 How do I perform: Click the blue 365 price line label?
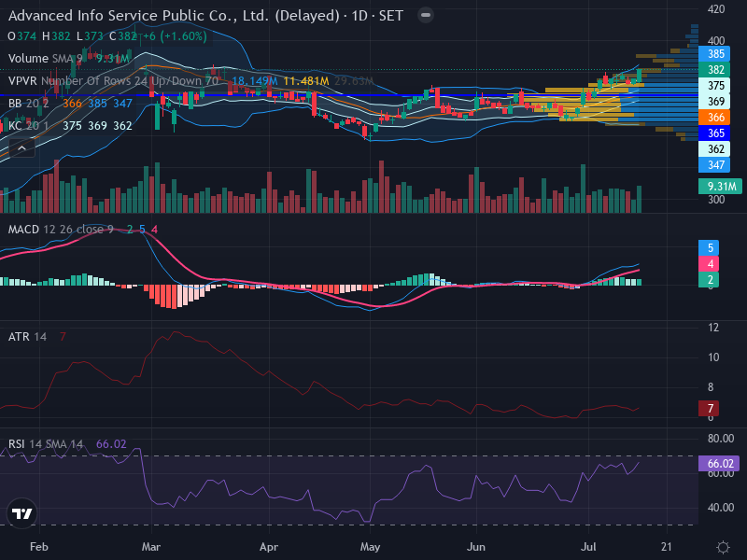[x=714, y=133]
